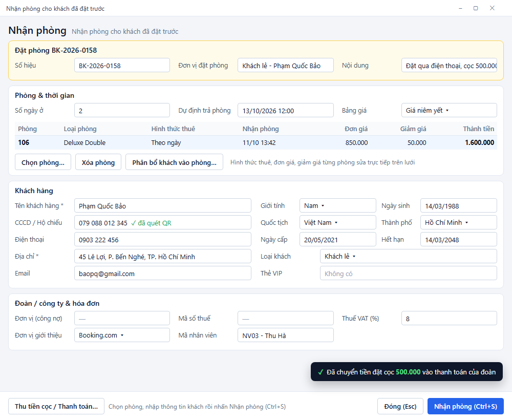
Task: Click the Xóa phòng button
Action: point(98,162)
